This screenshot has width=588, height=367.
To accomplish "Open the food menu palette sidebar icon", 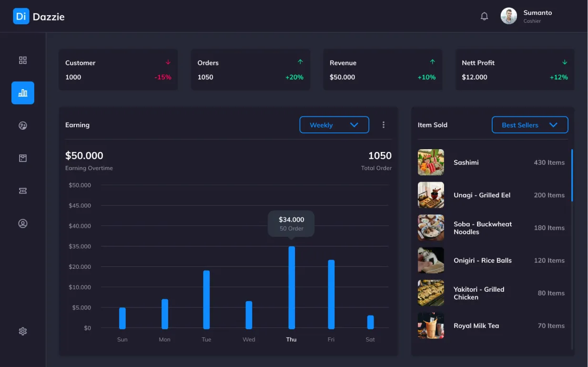I will [x=23, y=126].
